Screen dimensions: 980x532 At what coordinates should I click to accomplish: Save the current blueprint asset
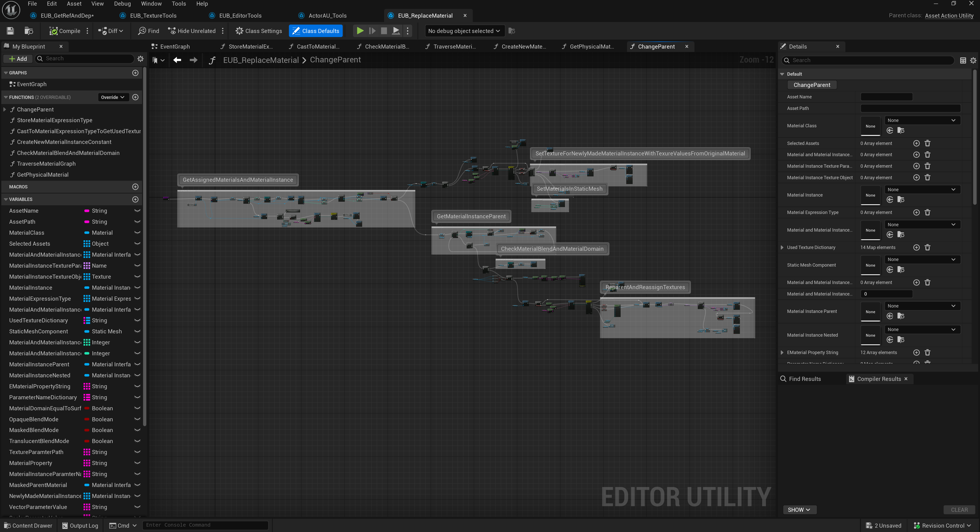click(x=10, y=31)
